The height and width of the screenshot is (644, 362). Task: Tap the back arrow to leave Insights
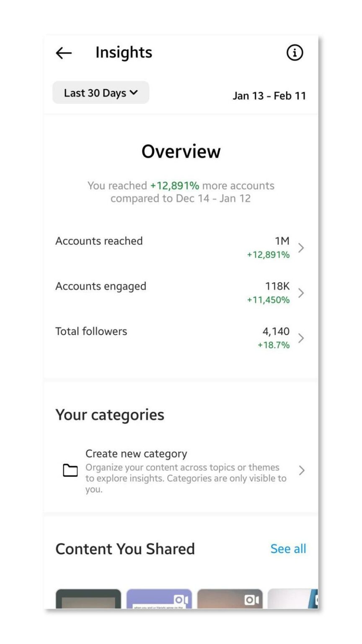[x=63, y=53]
